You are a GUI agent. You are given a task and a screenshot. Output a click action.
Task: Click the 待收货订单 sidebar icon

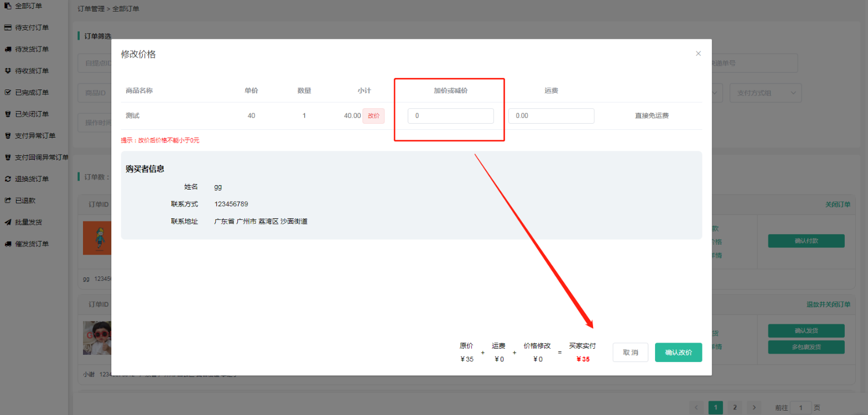pos(8,71)
